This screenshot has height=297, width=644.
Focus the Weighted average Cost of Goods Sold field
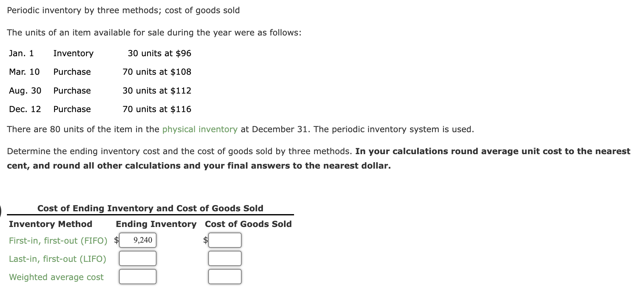[225, 277]
